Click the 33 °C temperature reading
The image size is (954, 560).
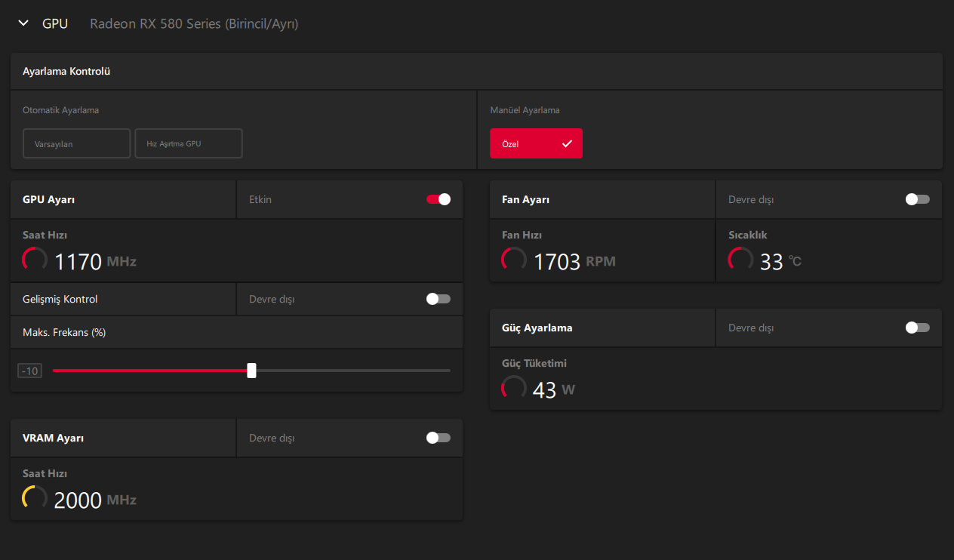pos(780,262)
